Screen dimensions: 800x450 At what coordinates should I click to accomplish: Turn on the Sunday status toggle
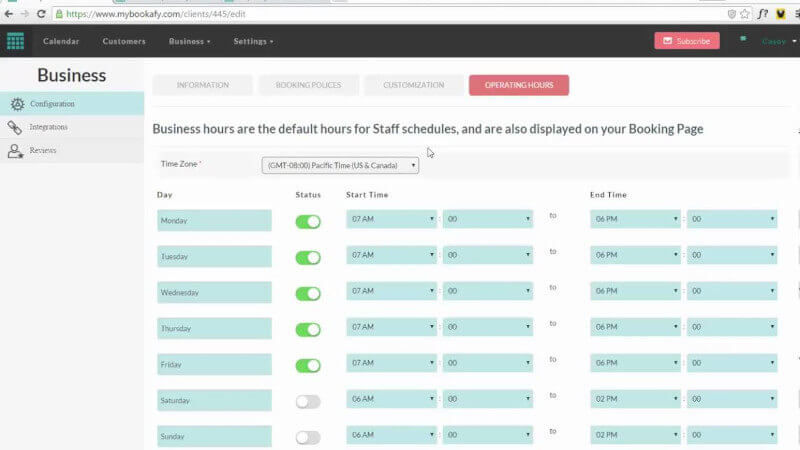coord(308,437)
